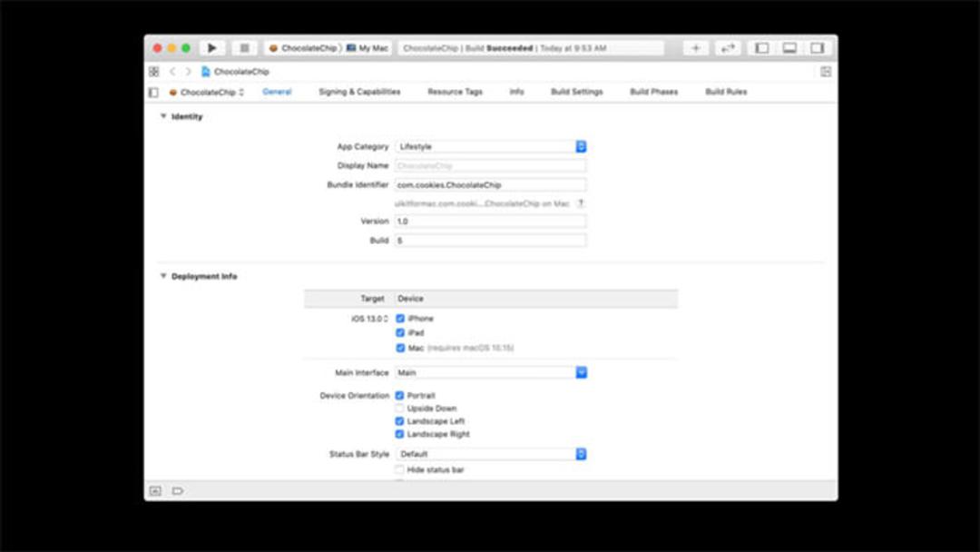Uncheck the iPhone device checkbox
980x552 pixels.
point(400,319)
